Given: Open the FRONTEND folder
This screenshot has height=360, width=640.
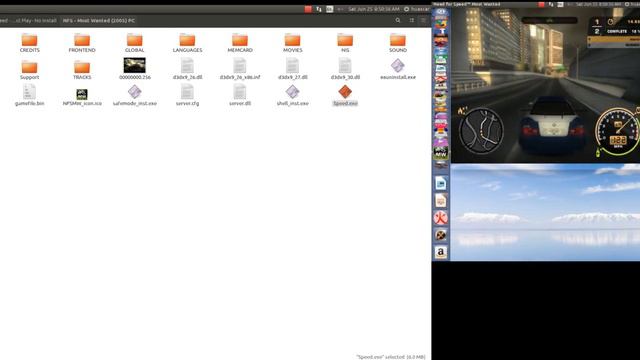Looking at the screenshot, I should pyautogui.click(x=82, y=43).
